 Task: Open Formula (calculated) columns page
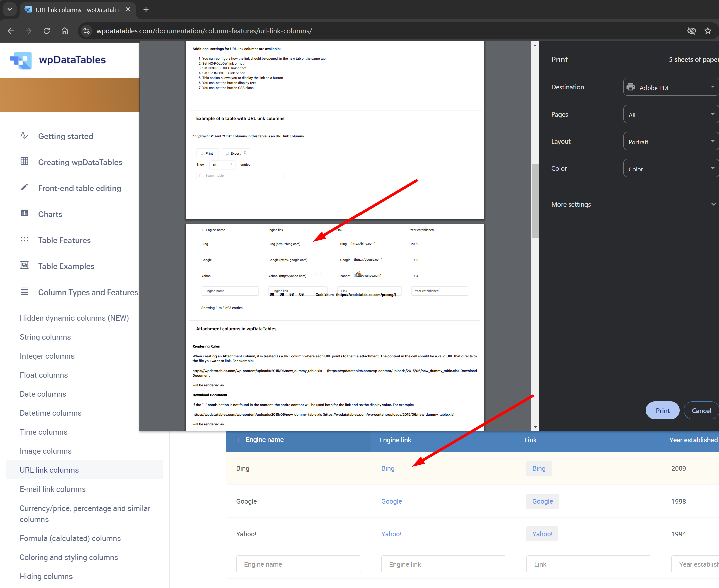(70, 538)
